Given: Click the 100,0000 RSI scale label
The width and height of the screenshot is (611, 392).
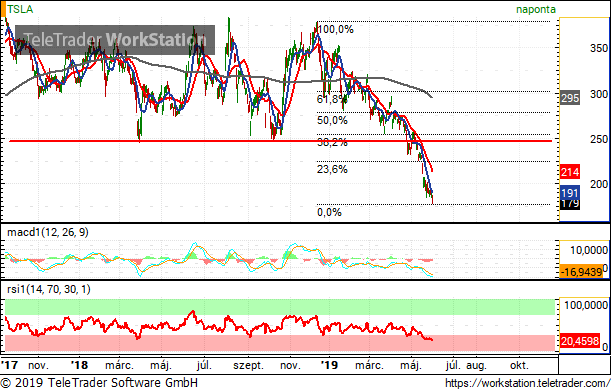Looking at the screenshot, I should pyautogui.click(x=586, y=305).
